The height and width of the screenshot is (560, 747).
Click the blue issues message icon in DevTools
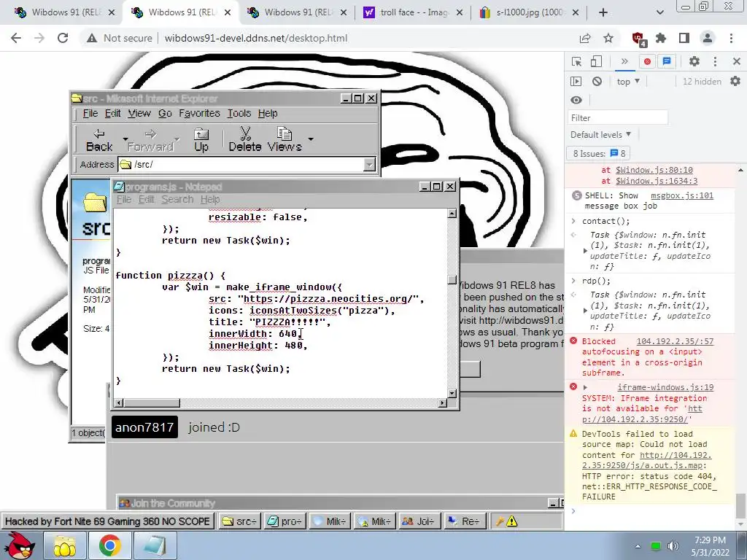tap(667, 61)
